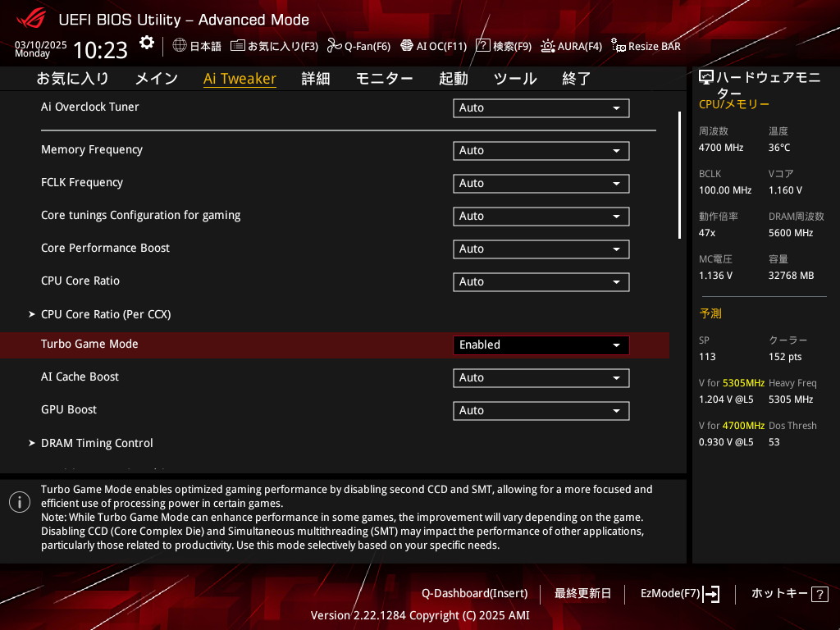This screenshot has height=630, width=840.
Task: Open FCLK Frequency dropdown
Action: (541, 183)
